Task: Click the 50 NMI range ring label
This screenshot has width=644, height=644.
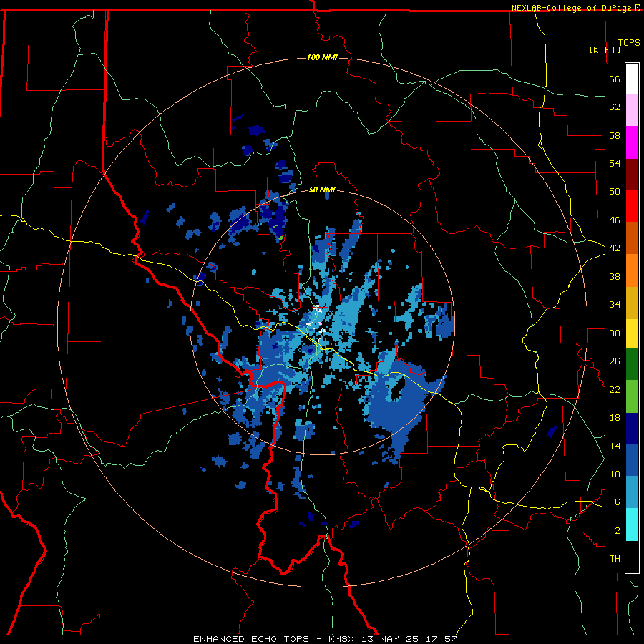Action: coord(323,190)
